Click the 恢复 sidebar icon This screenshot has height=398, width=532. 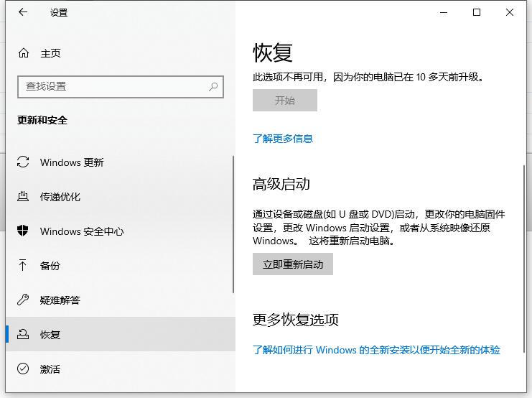tap(23, 334)
